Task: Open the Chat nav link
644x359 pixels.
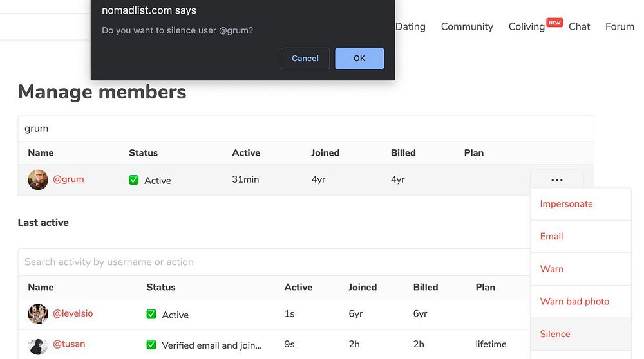Action: point(580,26)
